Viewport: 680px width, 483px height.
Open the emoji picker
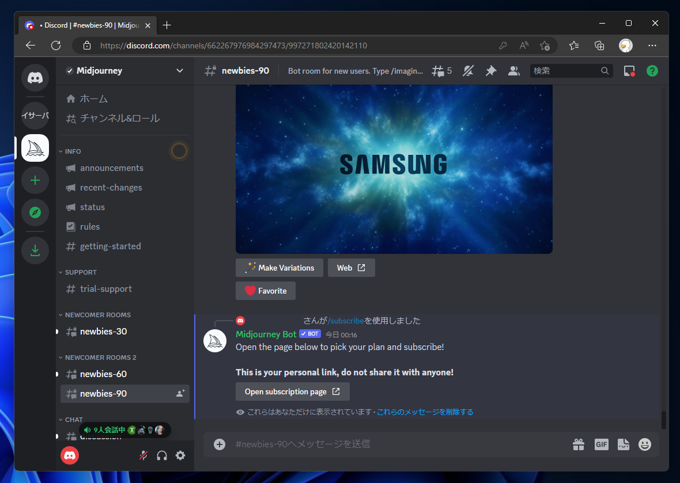pos(645,444)
